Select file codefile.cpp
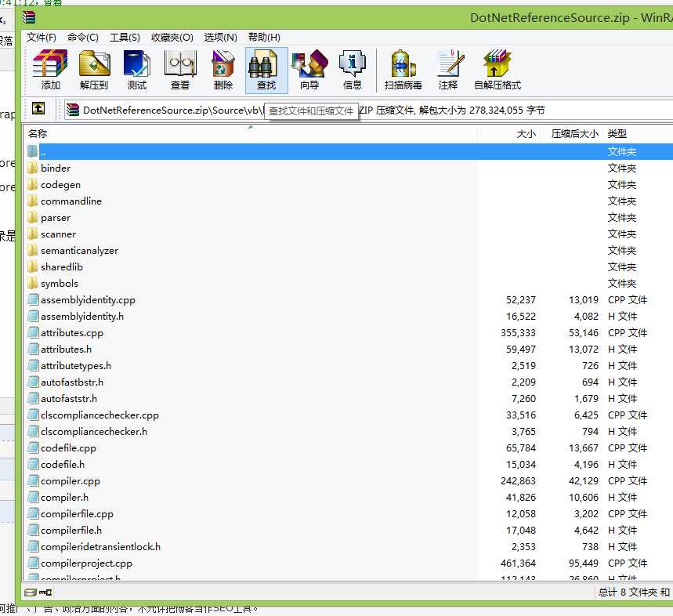Screen dimensions: 673x616 click(x=68, y=448)
